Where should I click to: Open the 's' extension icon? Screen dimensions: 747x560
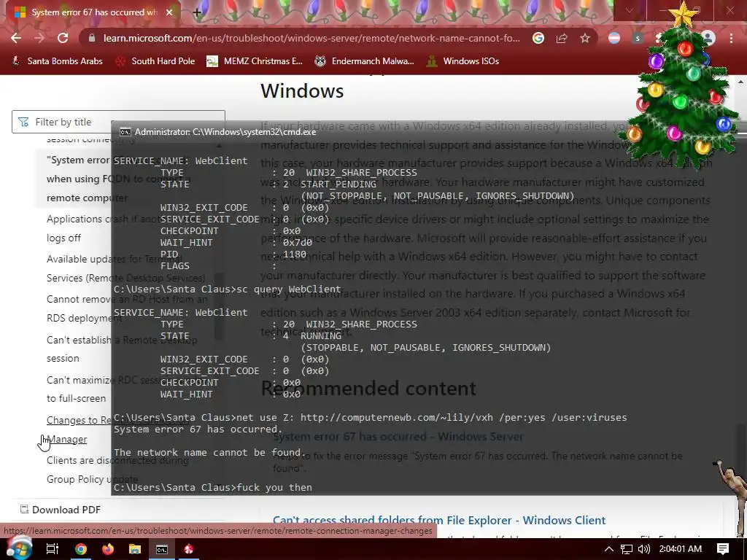(638, 38)
